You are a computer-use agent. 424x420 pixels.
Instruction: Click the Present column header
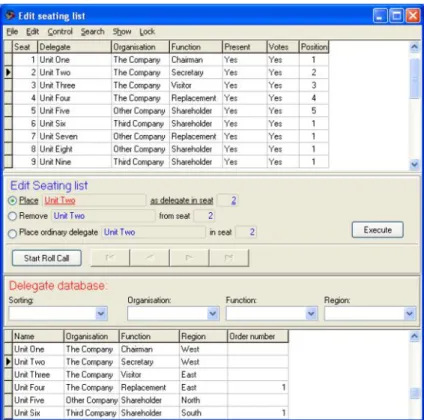tap(245, 47)
